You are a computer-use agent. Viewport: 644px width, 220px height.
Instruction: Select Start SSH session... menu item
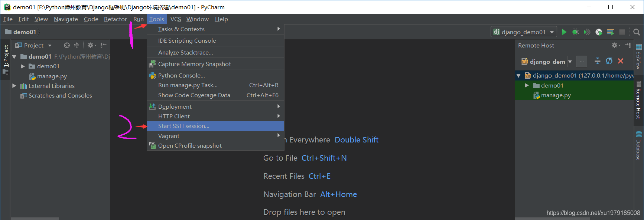[x=216, y=126]
